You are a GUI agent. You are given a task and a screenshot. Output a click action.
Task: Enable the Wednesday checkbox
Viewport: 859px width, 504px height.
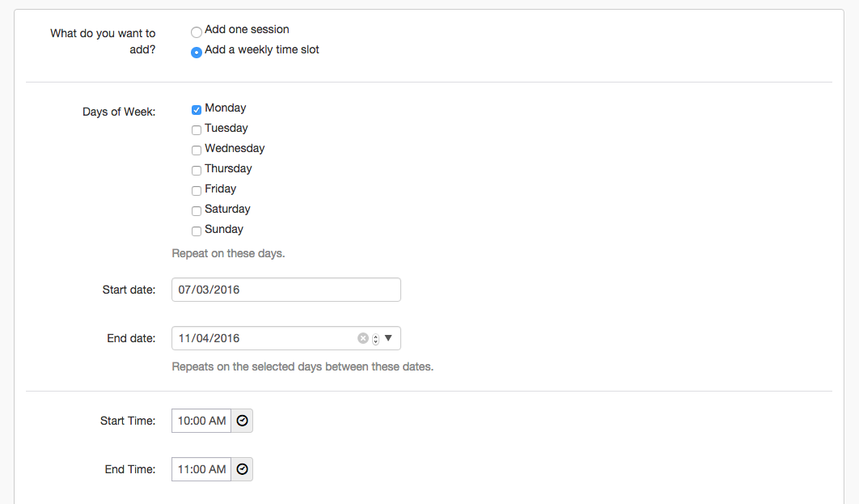pos(197,150)
